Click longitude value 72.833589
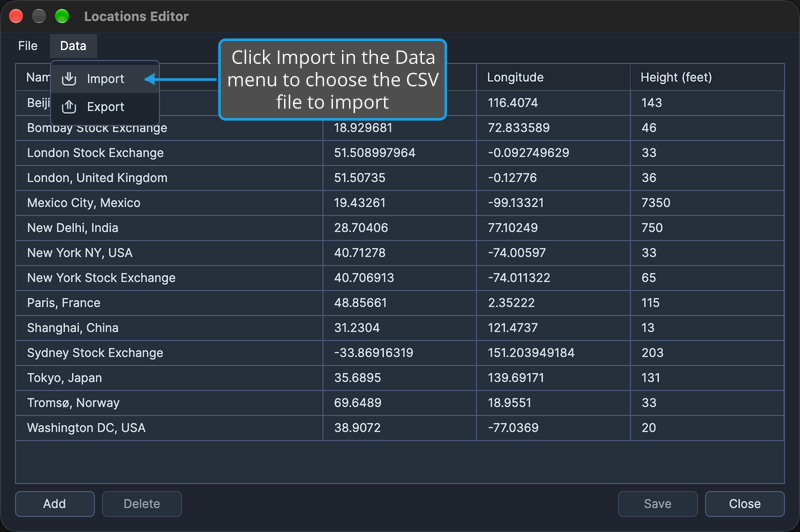Image resolution: width=800 pixels, height=532 pixels. [519, 128]
